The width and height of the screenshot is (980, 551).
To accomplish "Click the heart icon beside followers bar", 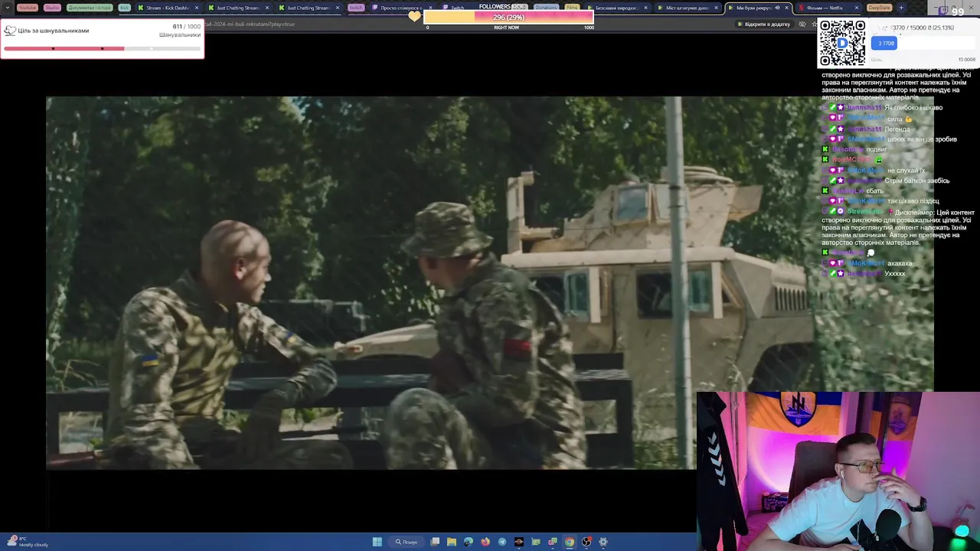I will [414, 16].
